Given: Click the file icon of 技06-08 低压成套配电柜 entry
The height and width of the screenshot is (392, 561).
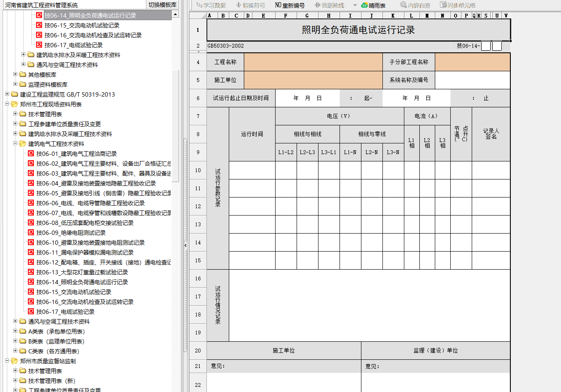Looking at the screenshot, I should pos(31,223).
